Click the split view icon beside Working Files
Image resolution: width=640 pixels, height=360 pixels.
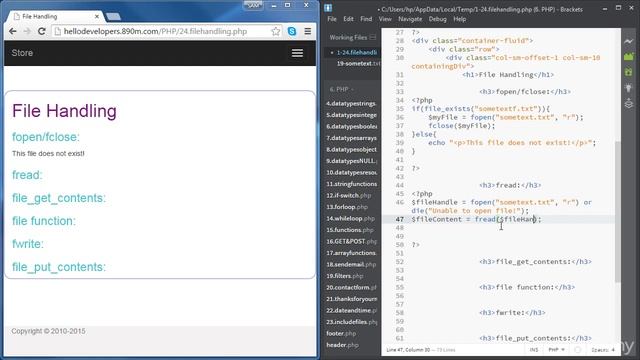[373, 37]
